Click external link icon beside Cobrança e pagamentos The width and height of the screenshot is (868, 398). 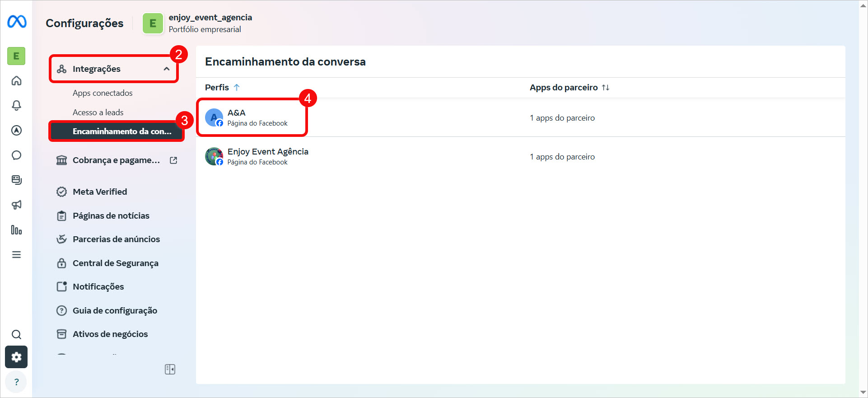point(173,160)
